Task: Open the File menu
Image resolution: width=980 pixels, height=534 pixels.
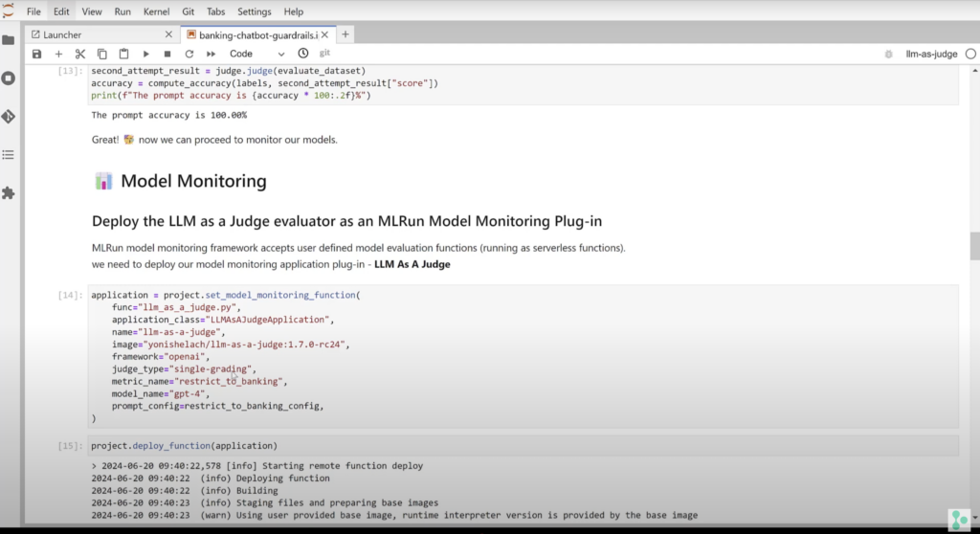Action: [x=33, y=11]
